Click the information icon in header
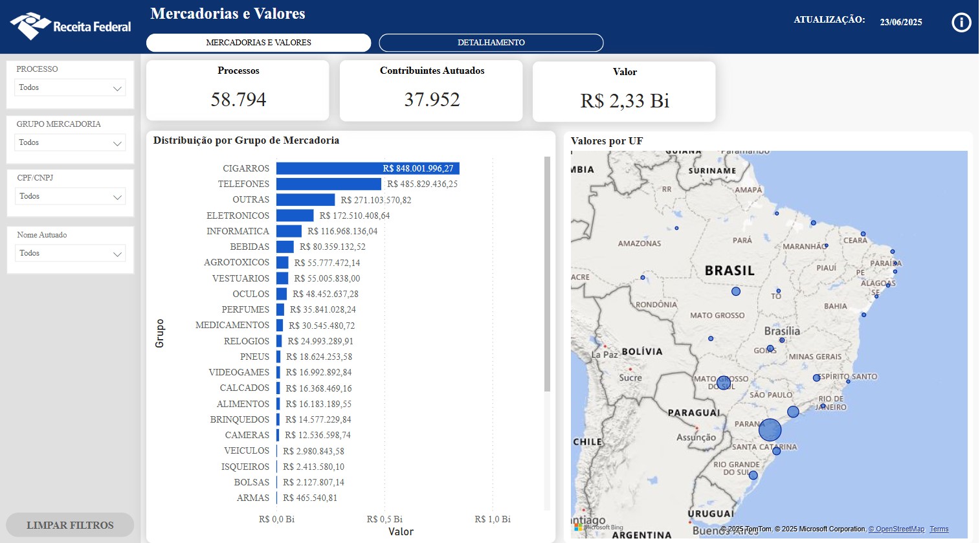Image resolution: width=980 pixels, height=543 pixels. point(961,23)
